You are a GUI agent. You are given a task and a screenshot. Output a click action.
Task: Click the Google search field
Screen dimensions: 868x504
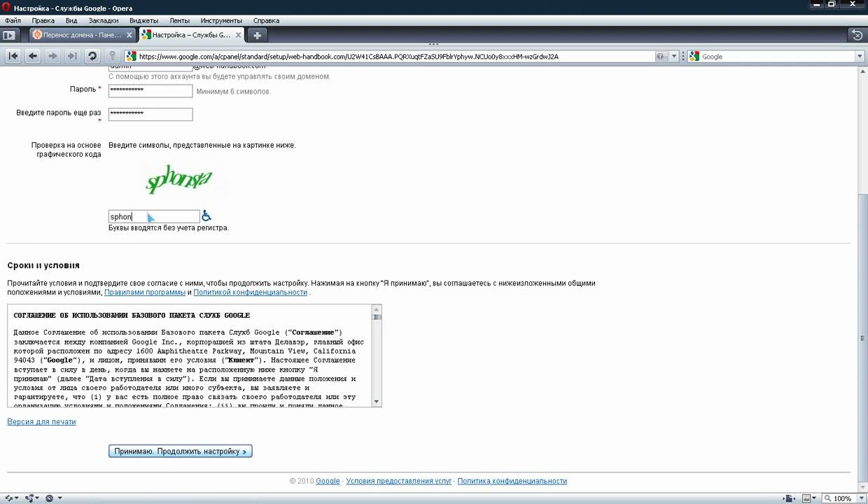(777, 57)
